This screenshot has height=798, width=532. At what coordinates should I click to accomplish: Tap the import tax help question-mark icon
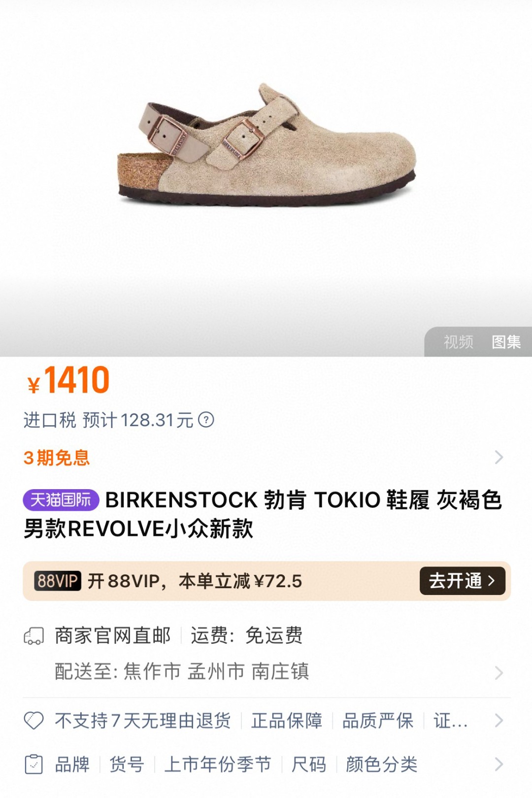(x=206, y=420)
